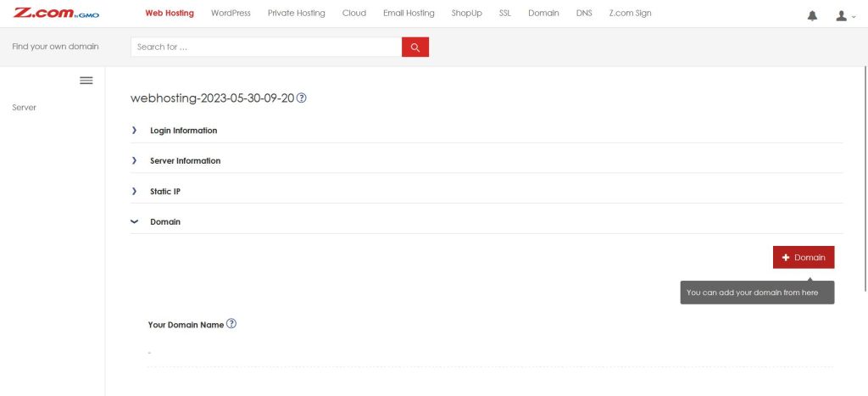Open the Private Hosting menu item
This screenshot has height=396, width=868.
(x=296, y=14)
